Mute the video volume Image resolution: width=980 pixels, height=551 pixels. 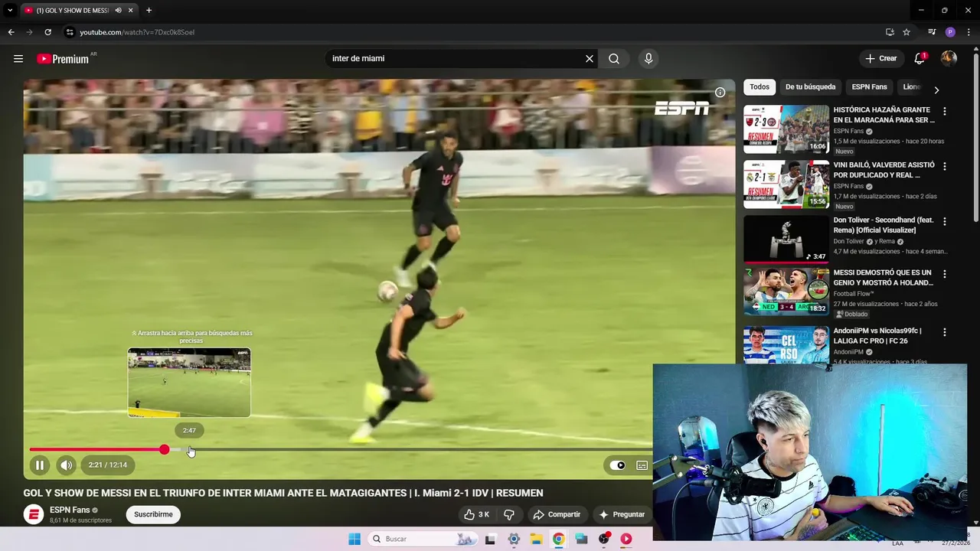(x=67, y=465)
